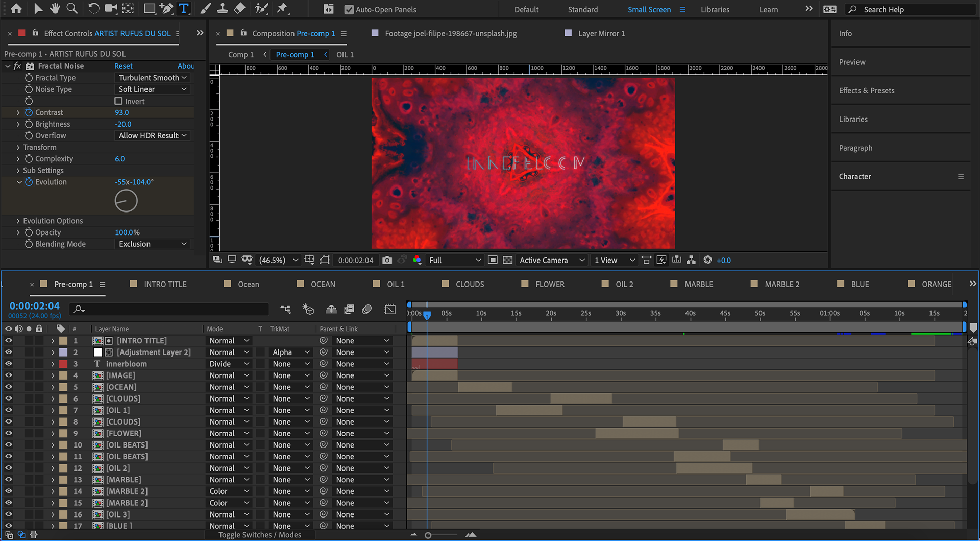Open the Character panel

click(x=855, y=176)
